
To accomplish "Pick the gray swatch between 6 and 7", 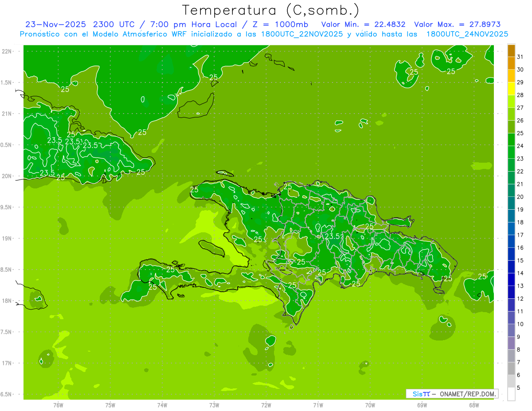I will tap(511, 369).
